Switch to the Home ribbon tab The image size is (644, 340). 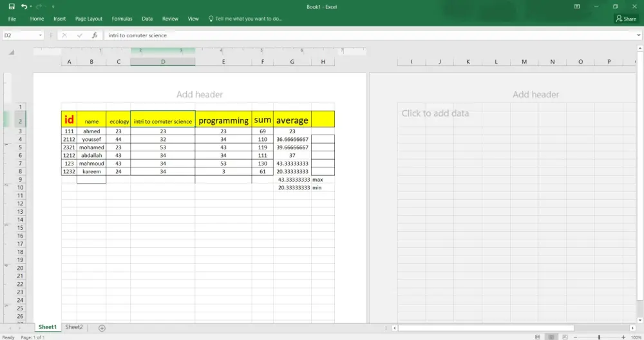[x=37, y=19]
